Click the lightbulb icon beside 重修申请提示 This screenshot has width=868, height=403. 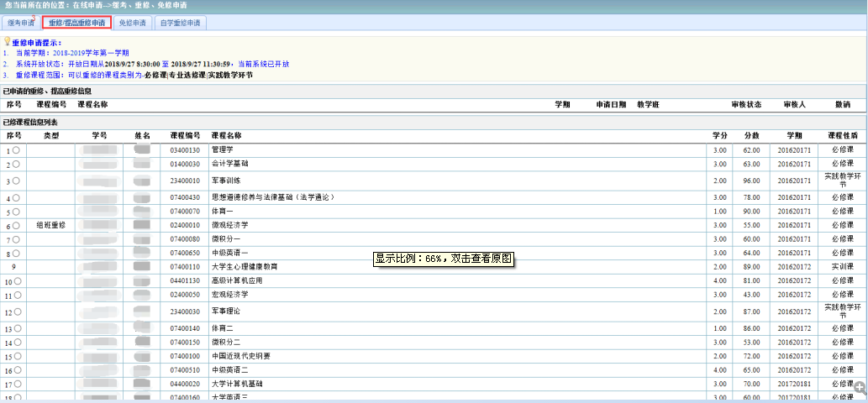click(8, 40)
